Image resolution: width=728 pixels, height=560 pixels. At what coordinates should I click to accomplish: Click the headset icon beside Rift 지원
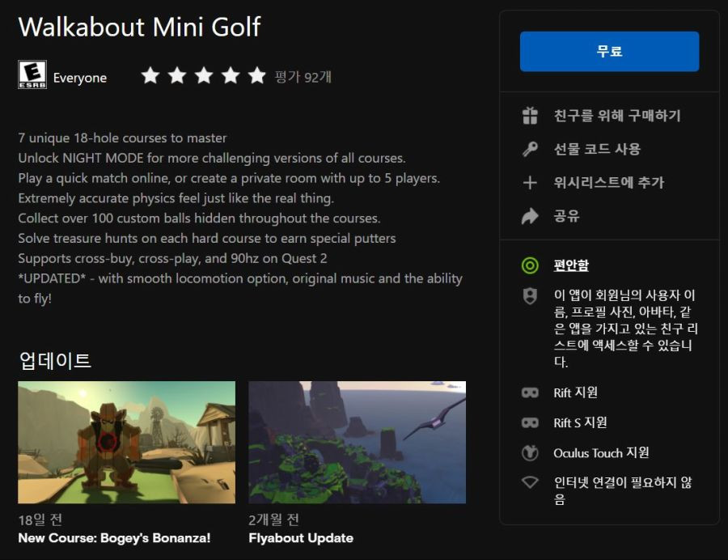coord(530,392)
